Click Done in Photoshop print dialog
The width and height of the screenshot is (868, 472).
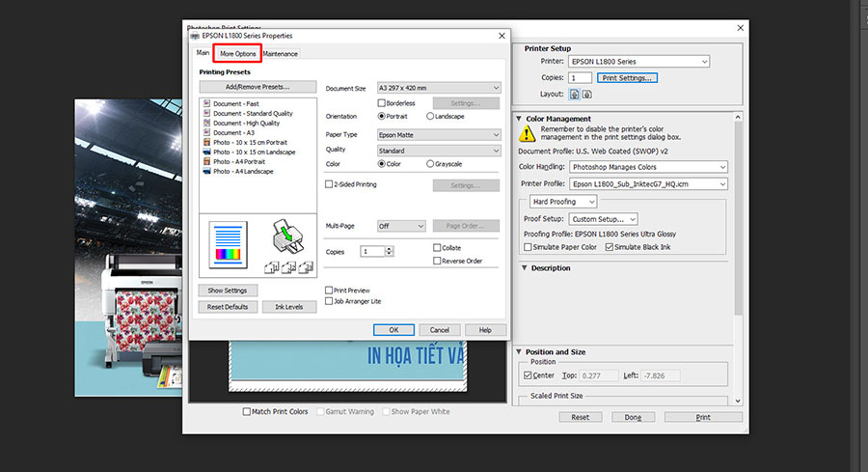click(x=634, y=418)
